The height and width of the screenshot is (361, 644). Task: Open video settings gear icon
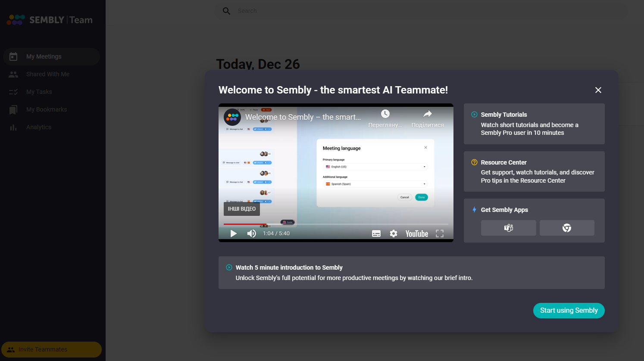394,233
